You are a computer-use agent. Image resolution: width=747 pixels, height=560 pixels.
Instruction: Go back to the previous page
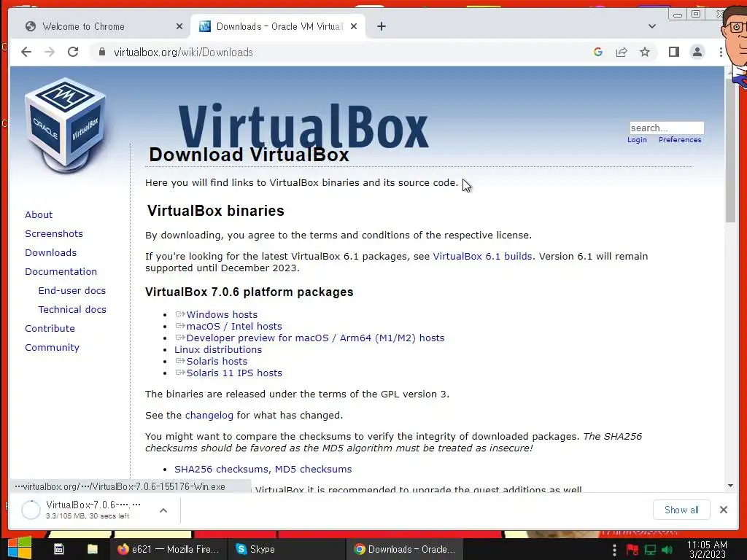26,52
